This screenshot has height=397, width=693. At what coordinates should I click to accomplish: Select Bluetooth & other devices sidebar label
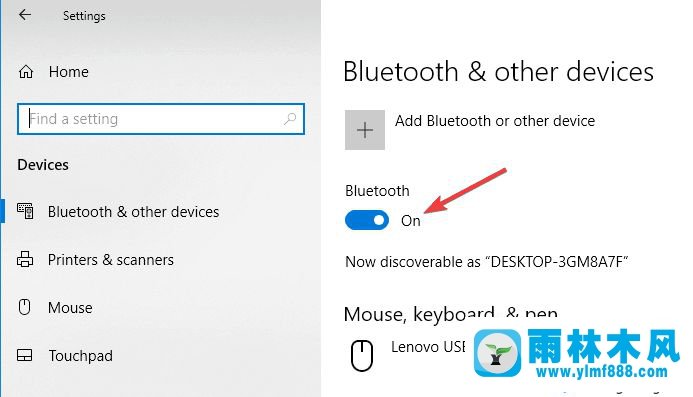click(x=133, y=212)
